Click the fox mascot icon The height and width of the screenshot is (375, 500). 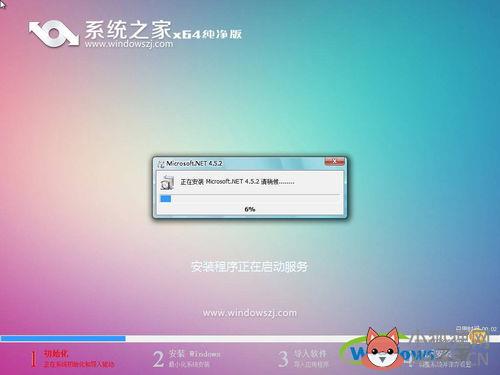[x=382, y=348]
